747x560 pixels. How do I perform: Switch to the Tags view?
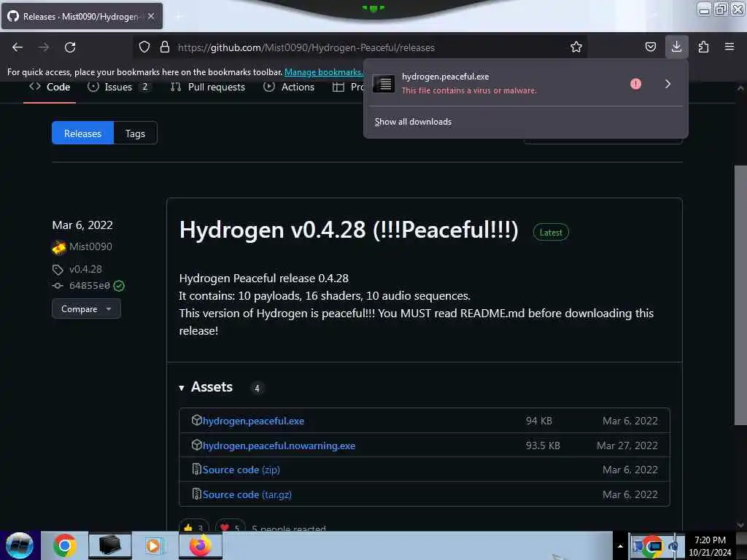(x=135, y=133)
